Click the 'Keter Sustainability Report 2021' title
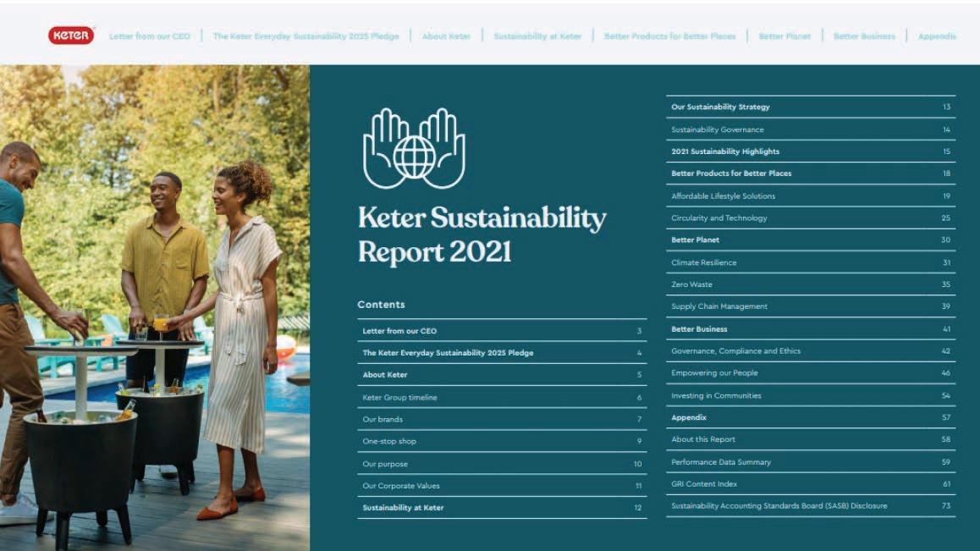This screenshot has width=980, height=551. click(x=482, y=234)
